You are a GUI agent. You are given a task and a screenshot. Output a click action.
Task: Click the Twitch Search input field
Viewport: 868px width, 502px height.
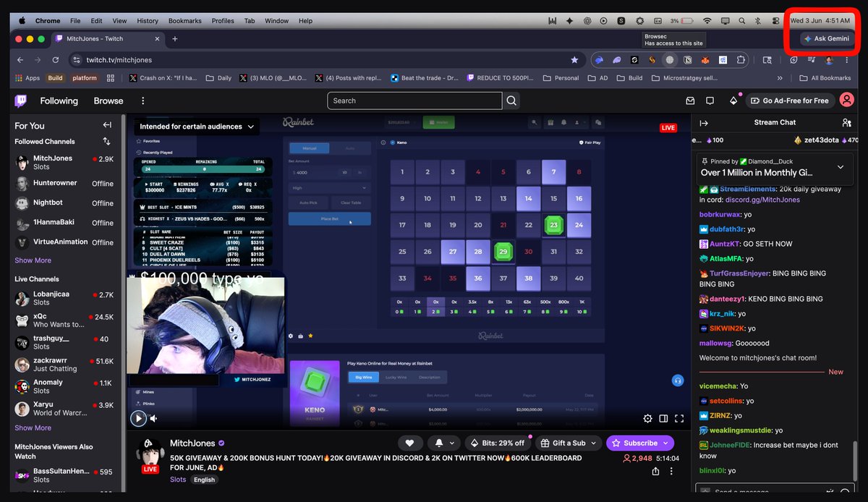(415, 101)
